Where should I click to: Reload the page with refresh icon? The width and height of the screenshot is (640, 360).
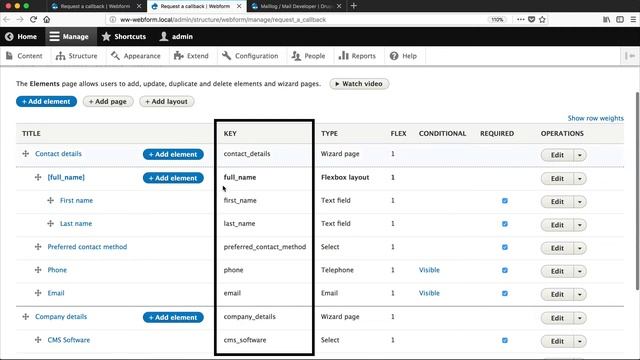pos(33,19)
